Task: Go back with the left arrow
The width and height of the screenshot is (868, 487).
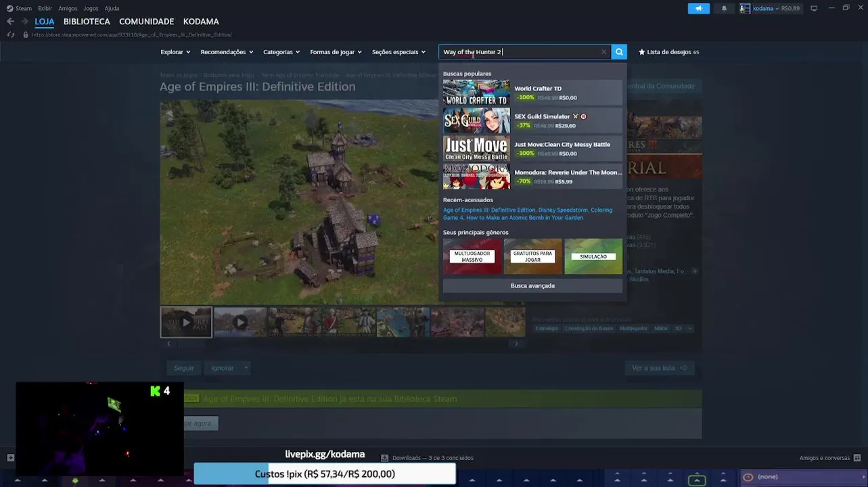Action: (10, 22)
